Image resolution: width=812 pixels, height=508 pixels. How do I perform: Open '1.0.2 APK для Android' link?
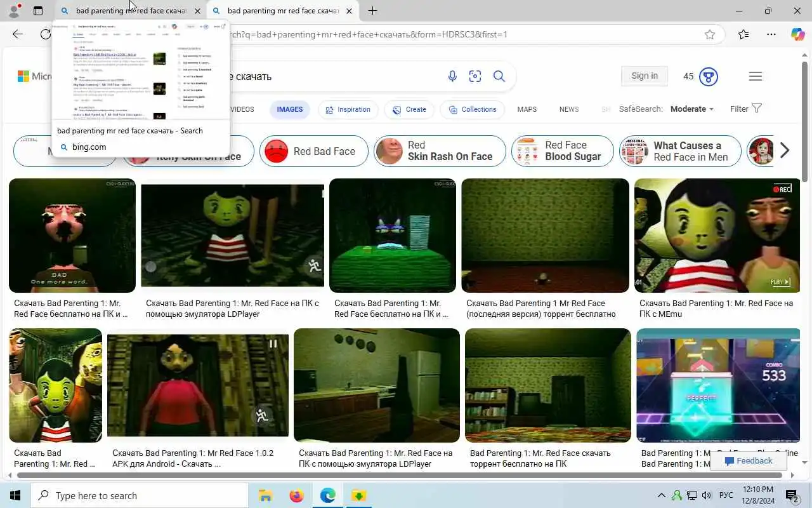coord(193,458)
